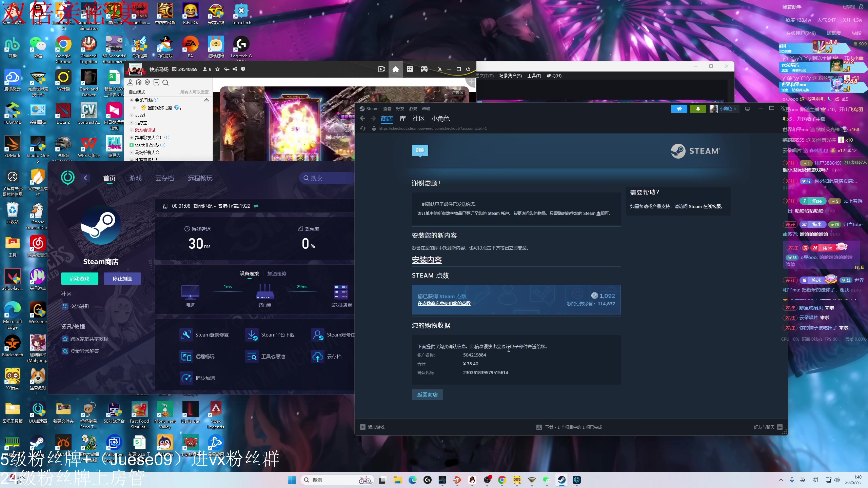This screenshot has width=868, height=488.
Task: Open the search magnifier in YY channel sidebar
Action: click(x=165, y=82)
